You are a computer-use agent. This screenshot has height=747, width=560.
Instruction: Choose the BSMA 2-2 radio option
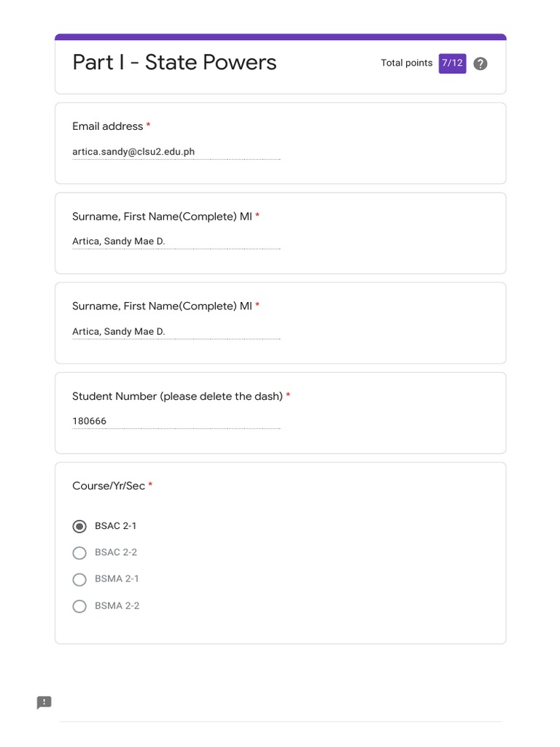79,606
